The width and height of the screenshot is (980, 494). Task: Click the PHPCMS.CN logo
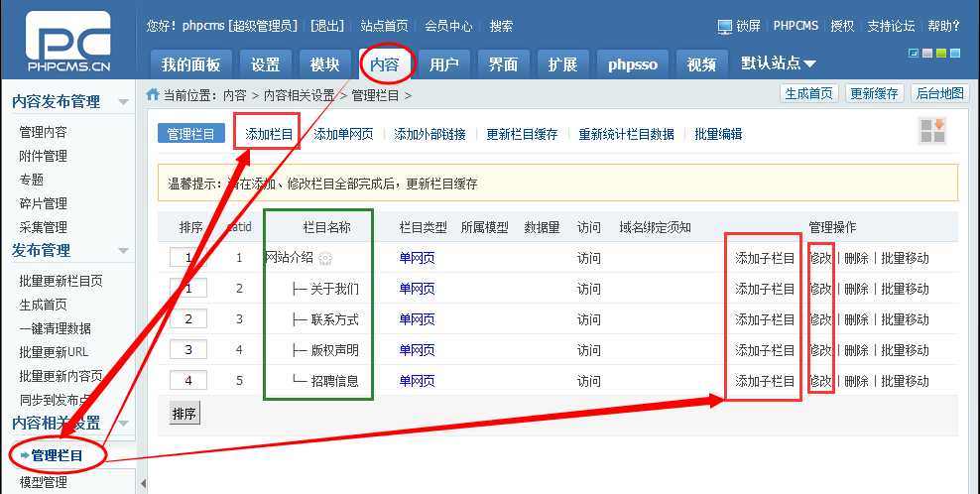[x=68, y=42]
